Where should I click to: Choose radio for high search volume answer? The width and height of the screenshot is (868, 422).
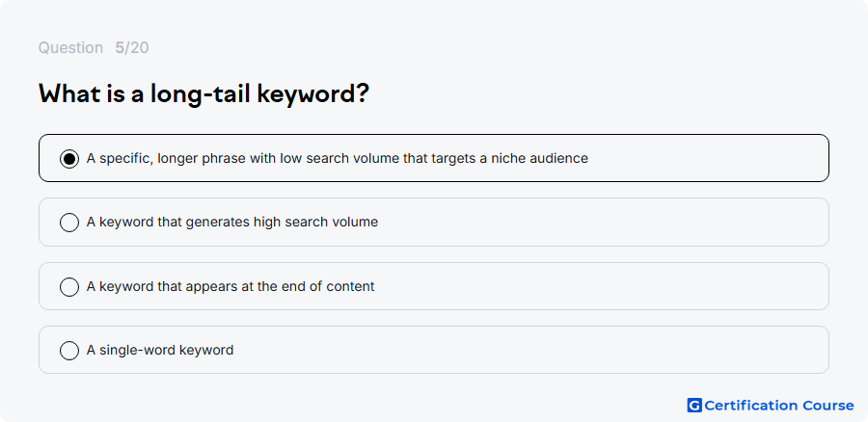click(69, 223)
